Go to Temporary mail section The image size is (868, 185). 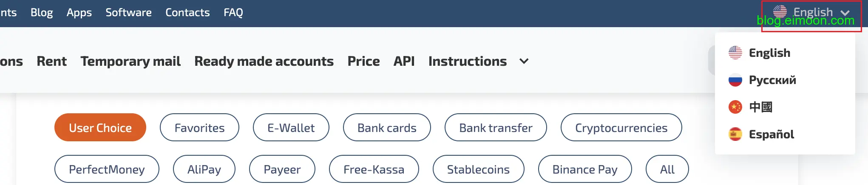[130, 62]
